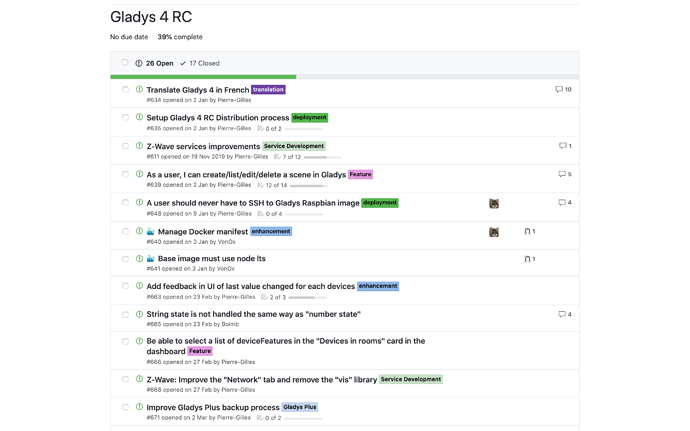Click linked pull request icon on Manage Docker manifest

527,231
